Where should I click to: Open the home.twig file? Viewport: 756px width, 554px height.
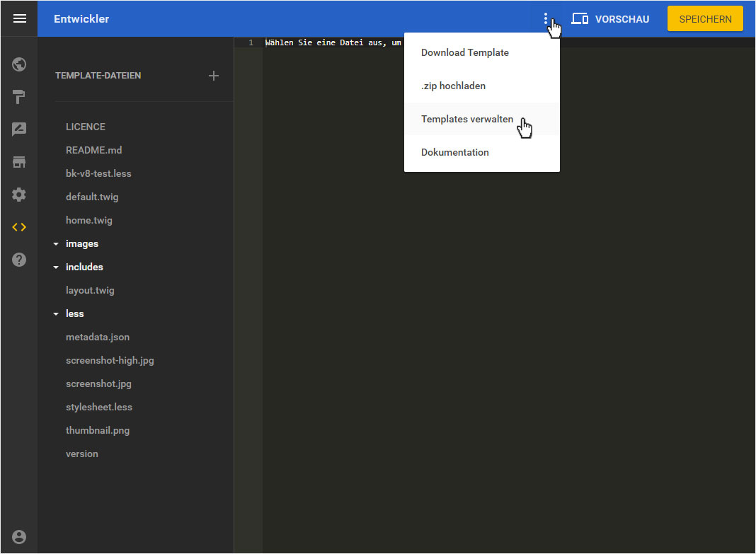88,220
